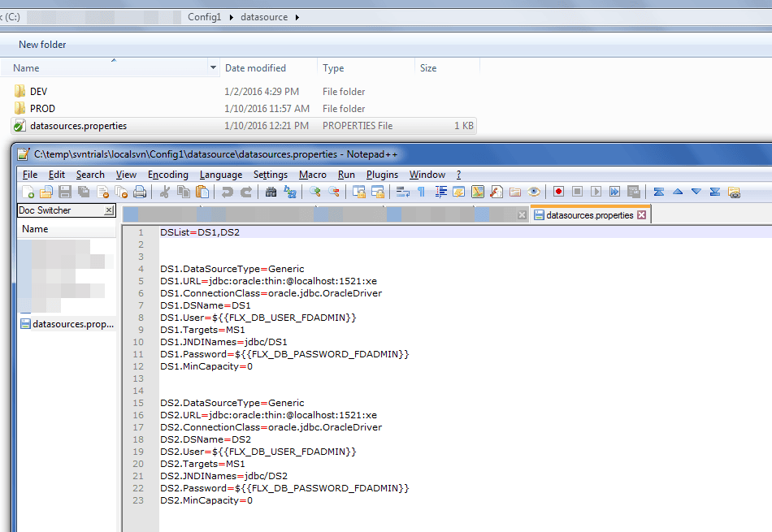Redo the edit with the Redo icon
The image size is (772, 532).
pyautogui.click(x=245, y=192)
